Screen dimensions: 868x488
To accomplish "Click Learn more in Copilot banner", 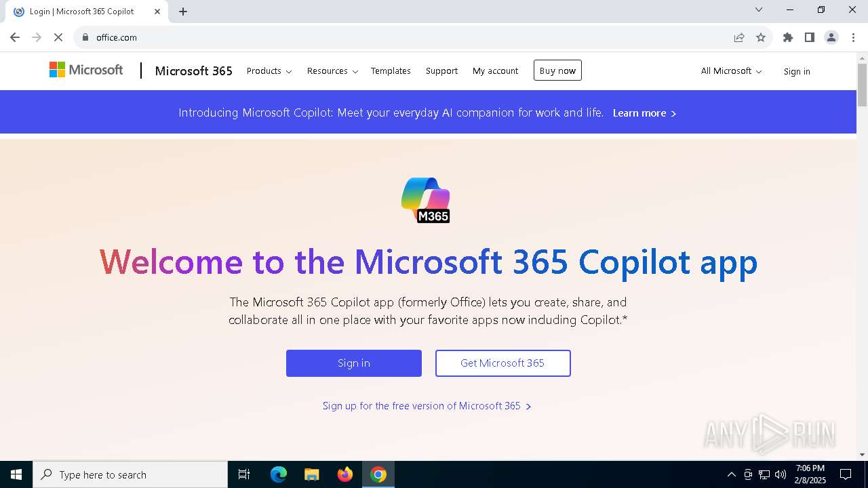I will [644, 113].
